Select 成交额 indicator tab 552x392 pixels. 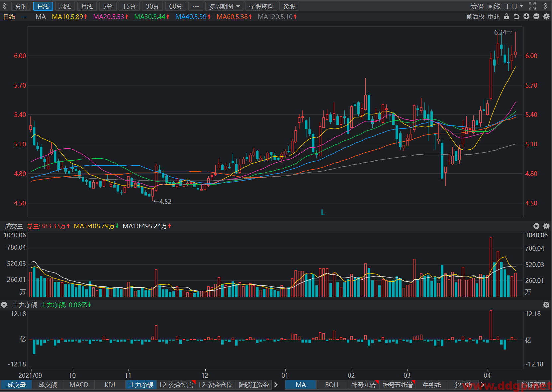(48, 385)
